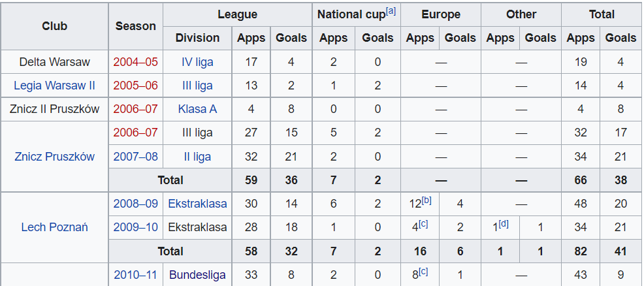Click the 2004–05 season link
This screenshot has height=286, width=644.
(x=135, y=63)
